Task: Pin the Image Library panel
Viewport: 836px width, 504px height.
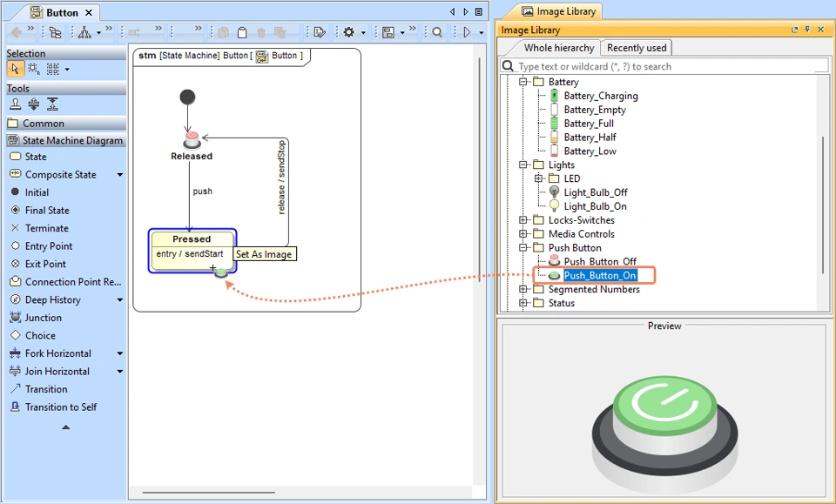Action: coord(807,30)
